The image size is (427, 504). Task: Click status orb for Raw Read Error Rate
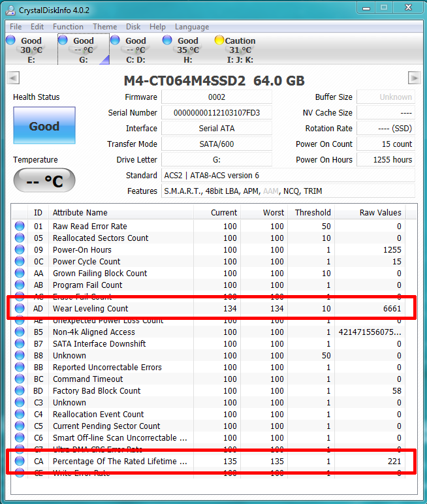pyautogui.click(x=20, y=226)
